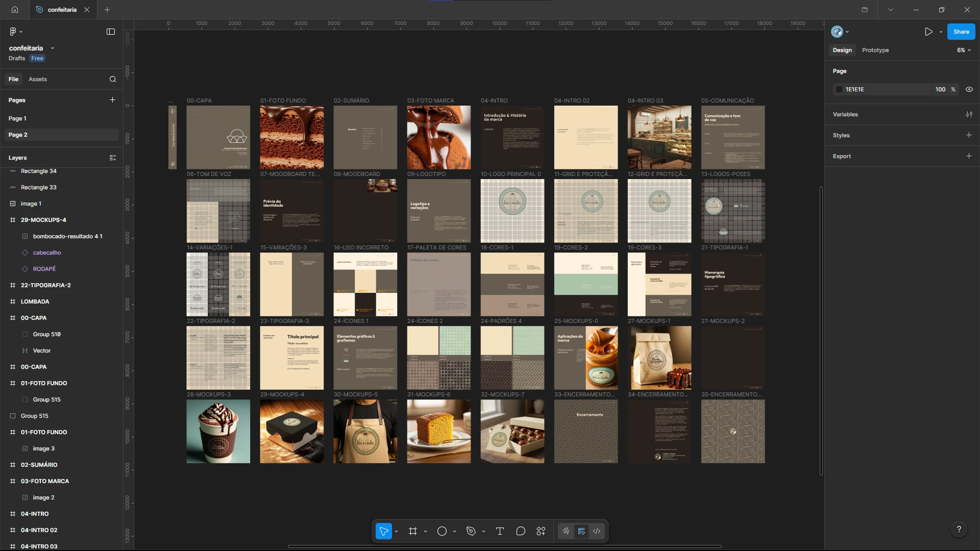
Task: Toggle page background color visibility eye
Action: click(x=969, y=89)
